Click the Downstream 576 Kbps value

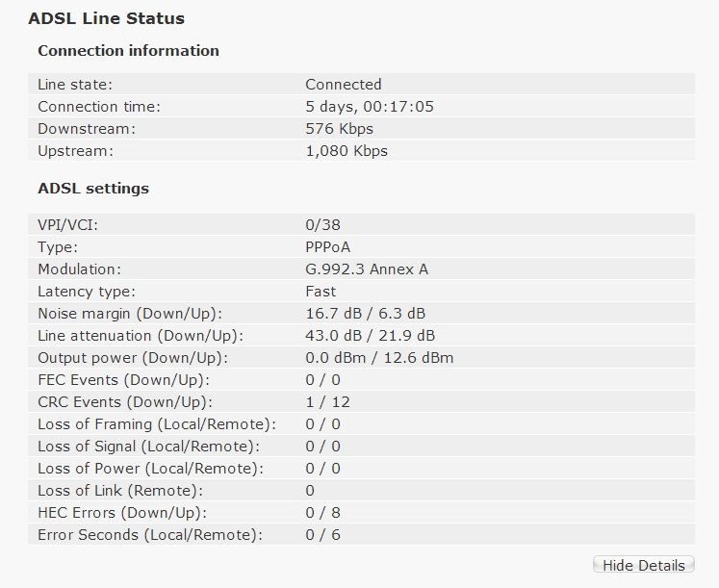pos(340,129)
